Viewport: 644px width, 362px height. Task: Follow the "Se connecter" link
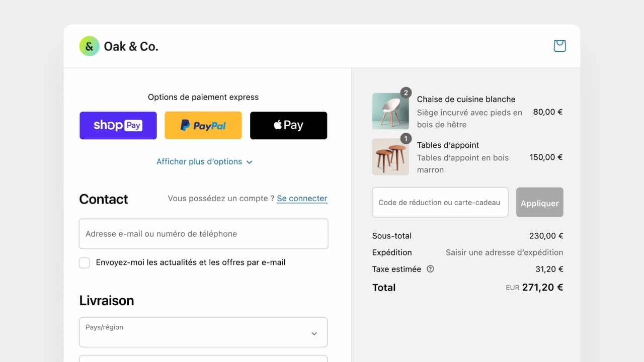tap(302, 198)
